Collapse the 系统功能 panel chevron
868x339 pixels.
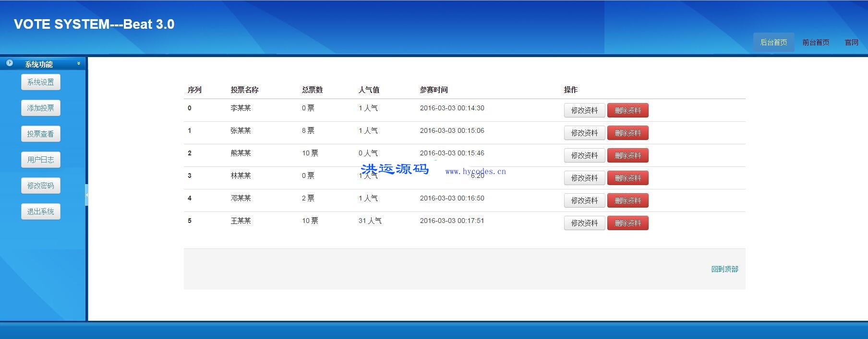click(x=79, y=63)
